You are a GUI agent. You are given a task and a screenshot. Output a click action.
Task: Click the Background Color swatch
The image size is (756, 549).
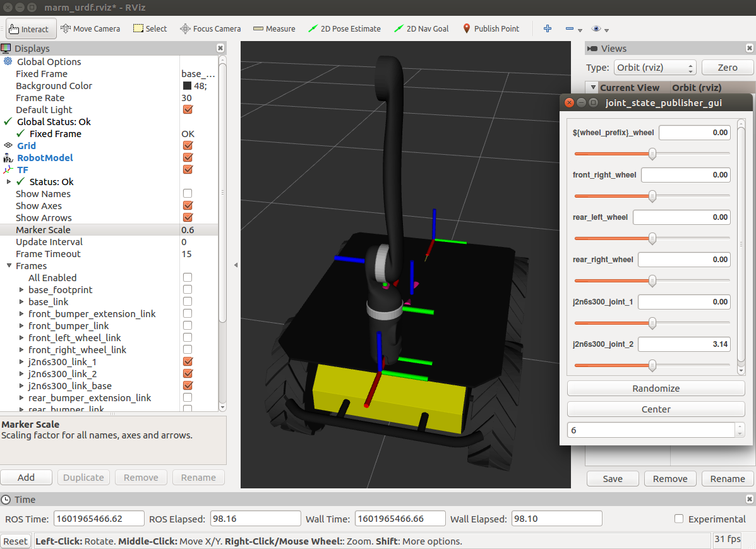[x=187, y=86]
